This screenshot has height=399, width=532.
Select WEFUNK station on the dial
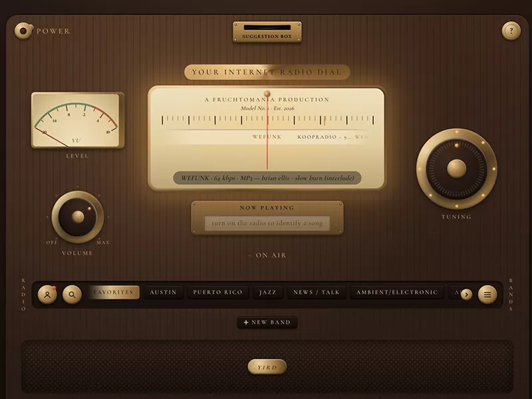(267, 137)
